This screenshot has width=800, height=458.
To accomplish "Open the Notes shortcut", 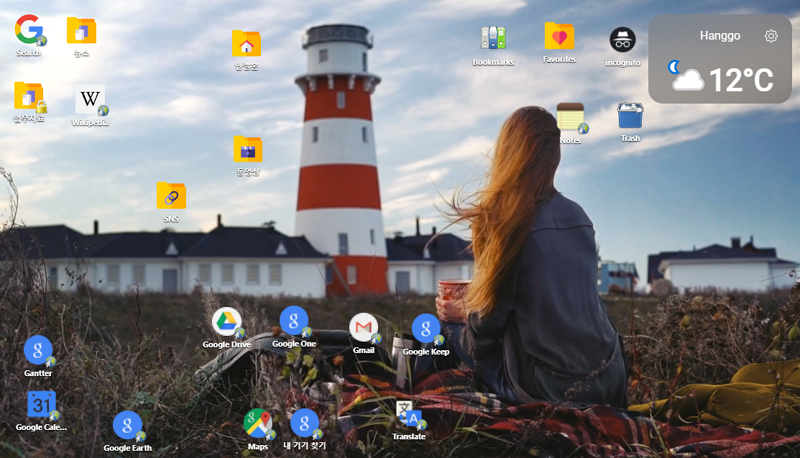I will coord(571,118).
